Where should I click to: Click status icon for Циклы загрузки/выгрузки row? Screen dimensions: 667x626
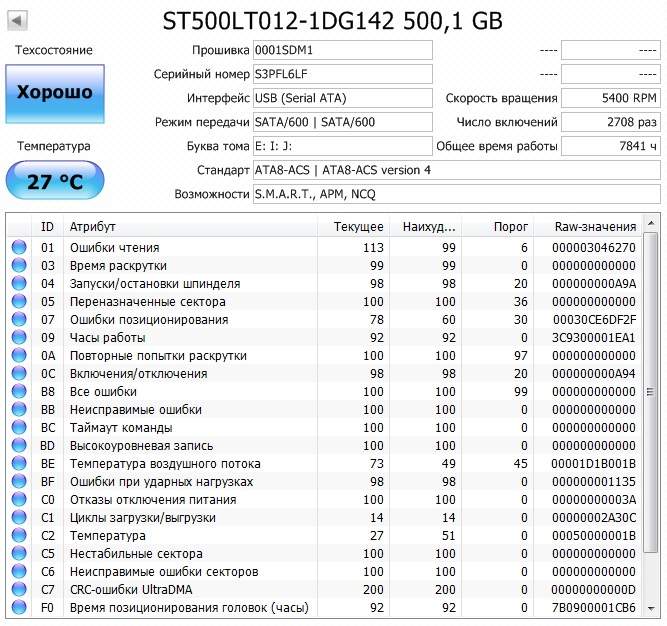(19, 517)
